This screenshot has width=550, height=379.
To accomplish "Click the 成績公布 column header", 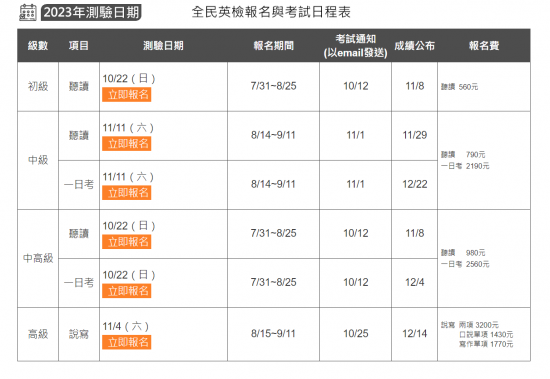I will pos(415,46).
